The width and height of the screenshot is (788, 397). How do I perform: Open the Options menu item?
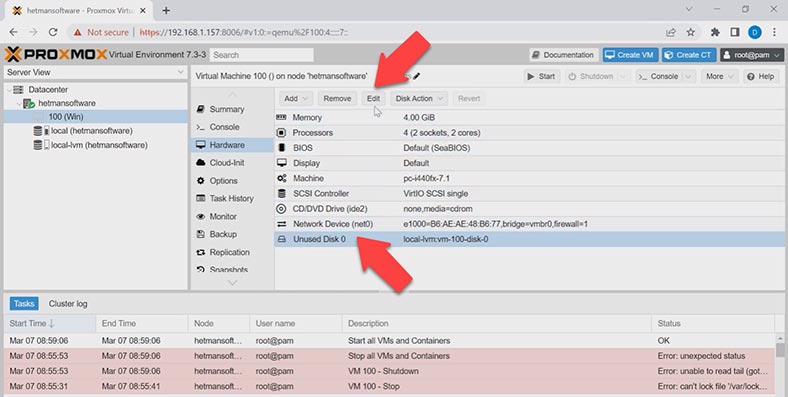[x=232, y=181]
